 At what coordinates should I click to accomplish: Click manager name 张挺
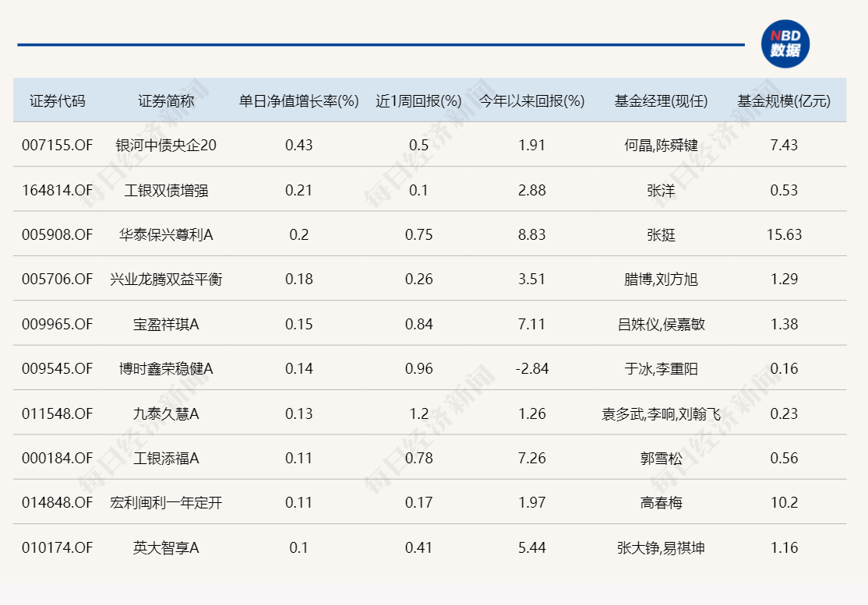661,235
